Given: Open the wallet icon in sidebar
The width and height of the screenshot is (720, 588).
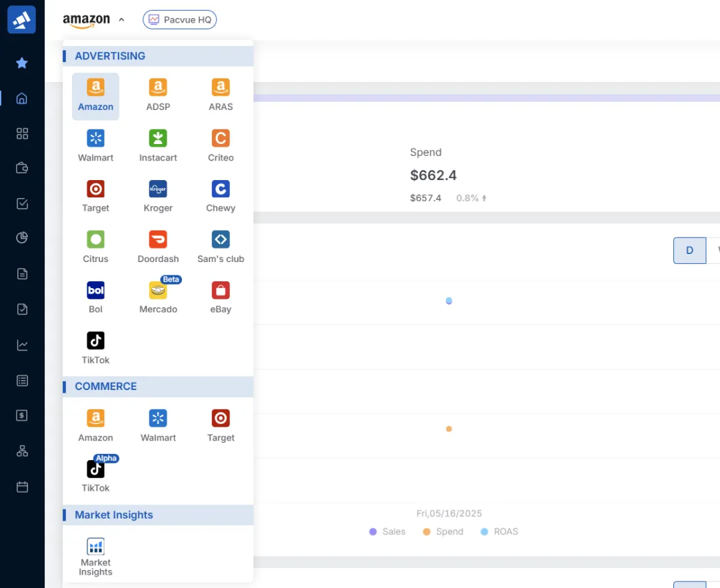Looking at the screenshot, I should [22, 168].
